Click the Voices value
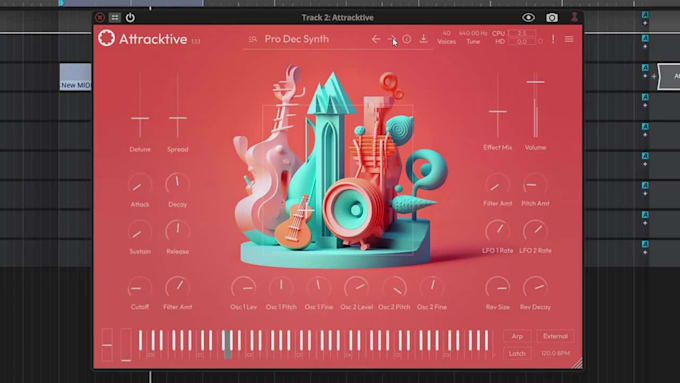The height and width of the screenshot is (383, 680). tap(446, 33)
